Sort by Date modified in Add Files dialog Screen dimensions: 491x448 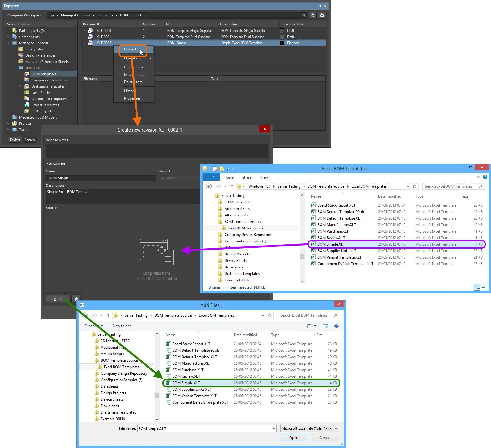point(245,335)
